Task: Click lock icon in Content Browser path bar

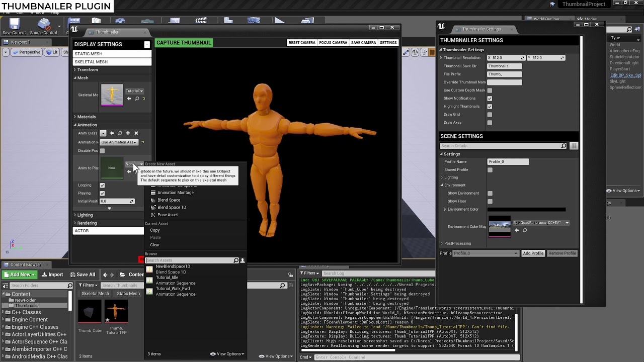Action: click(x=290, y=275)
